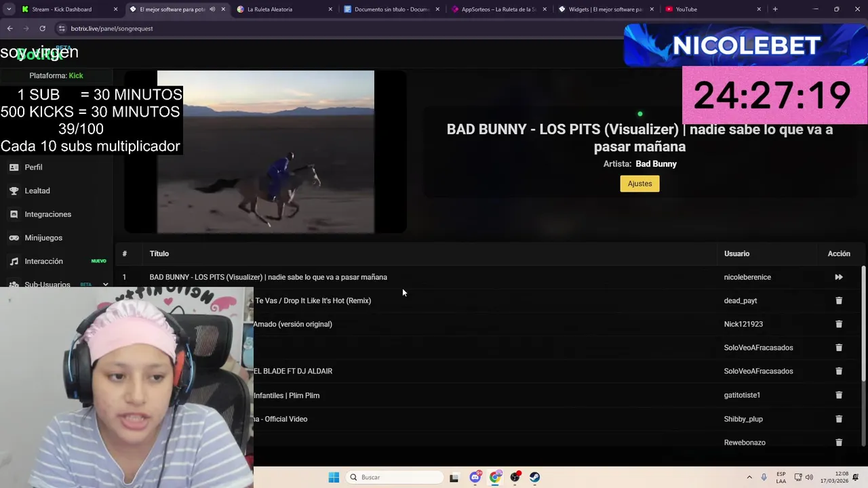Screen dimensions: 868x488
Task: Click the Acción column header
Action: click(x=839, y=253)
